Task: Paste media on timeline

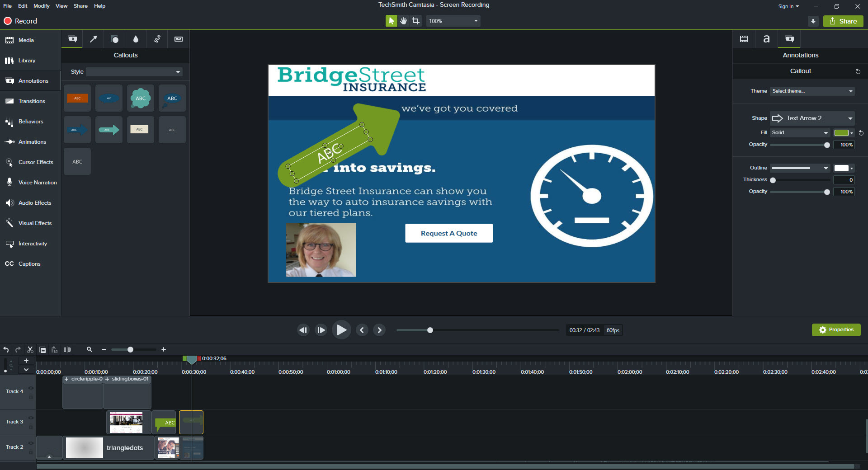Action: 55,349
